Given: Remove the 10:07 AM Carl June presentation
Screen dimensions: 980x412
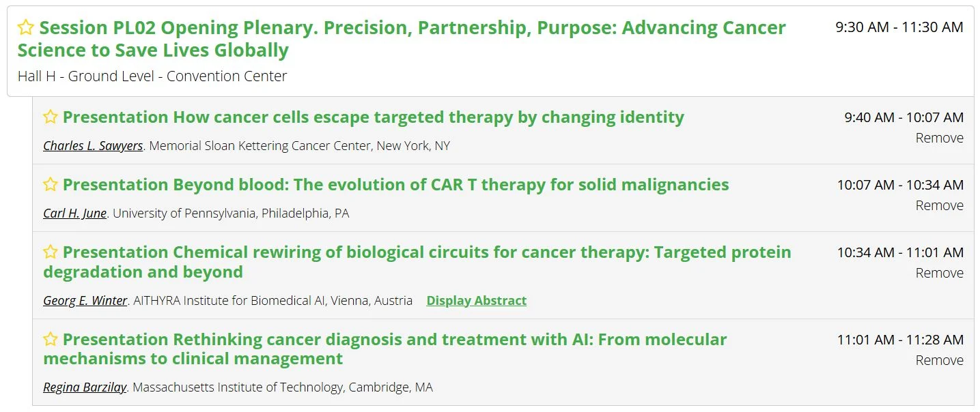Looking at the screenshot, I should pos(939,205).
